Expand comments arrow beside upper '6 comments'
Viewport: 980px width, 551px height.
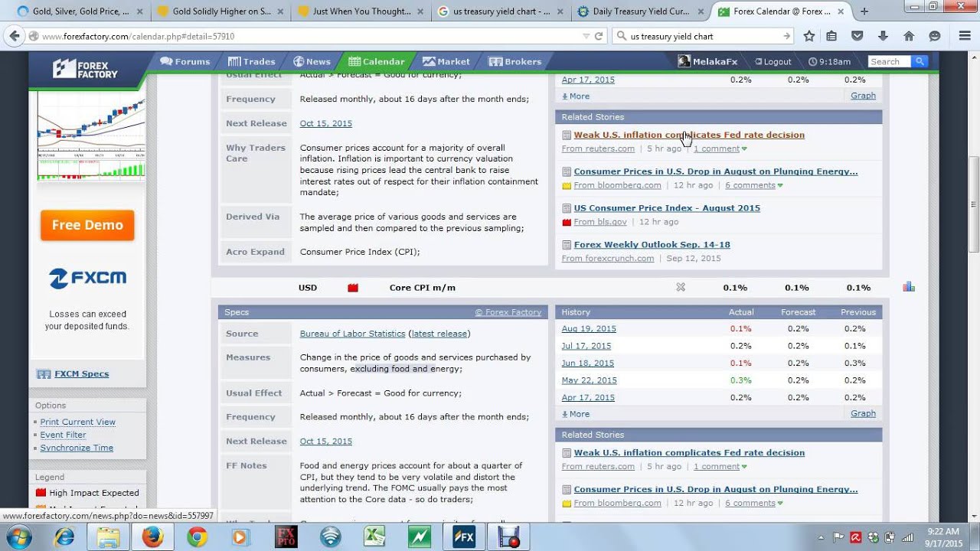(780, 185)
